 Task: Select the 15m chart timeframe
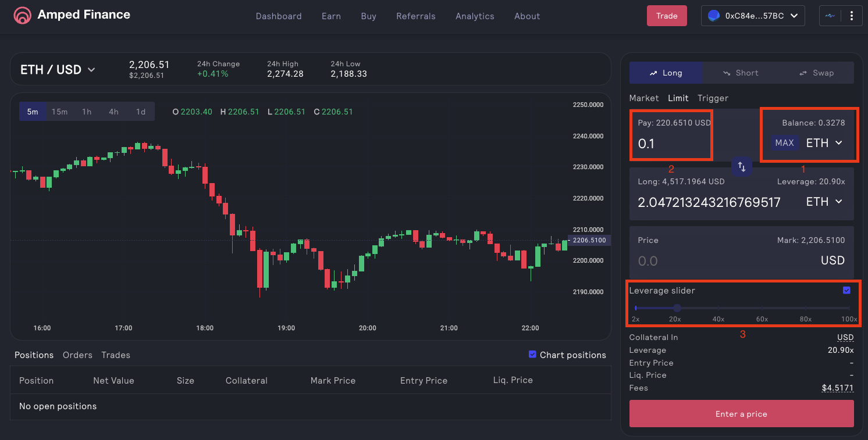(59, 112)
